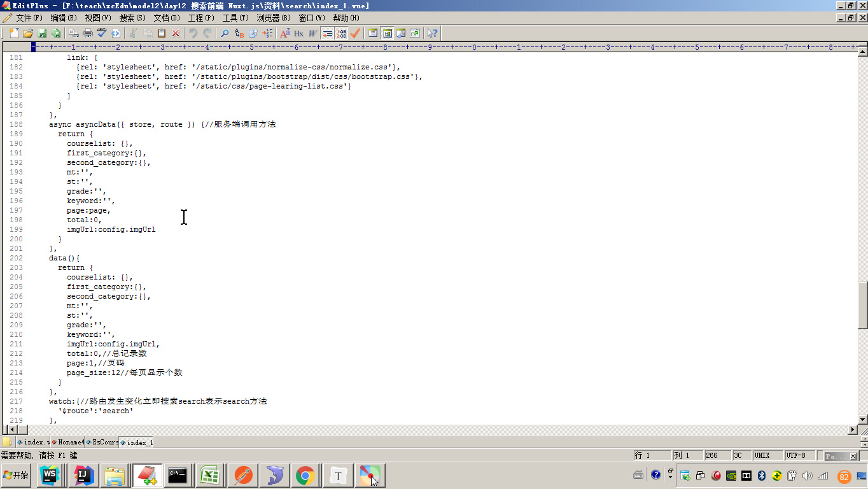Open the 工程(P) menu
The image size is (868, 489).
201,18
